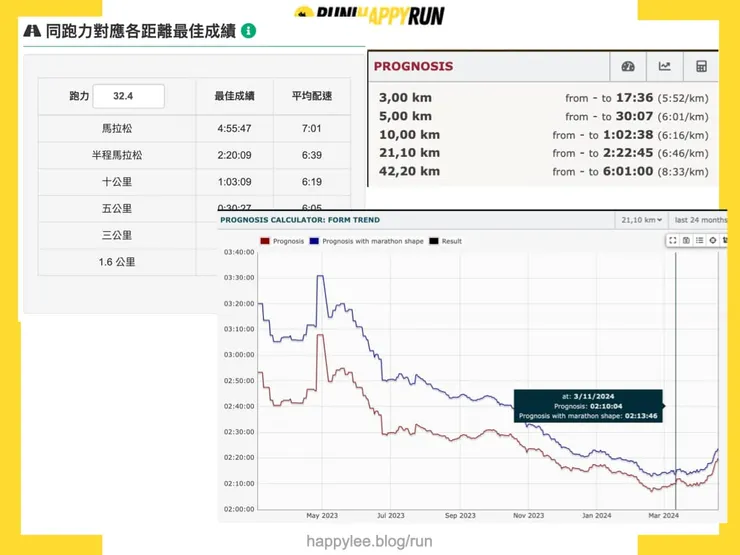Open the speedometer view in Prognosis panel
740x555 pixels.
point(628,67)
